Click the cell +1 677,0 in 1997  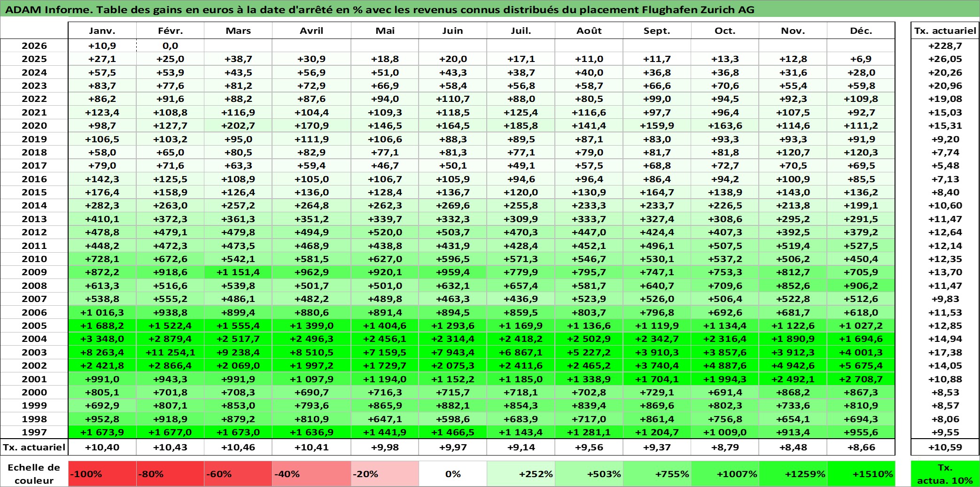pos(170,432)
